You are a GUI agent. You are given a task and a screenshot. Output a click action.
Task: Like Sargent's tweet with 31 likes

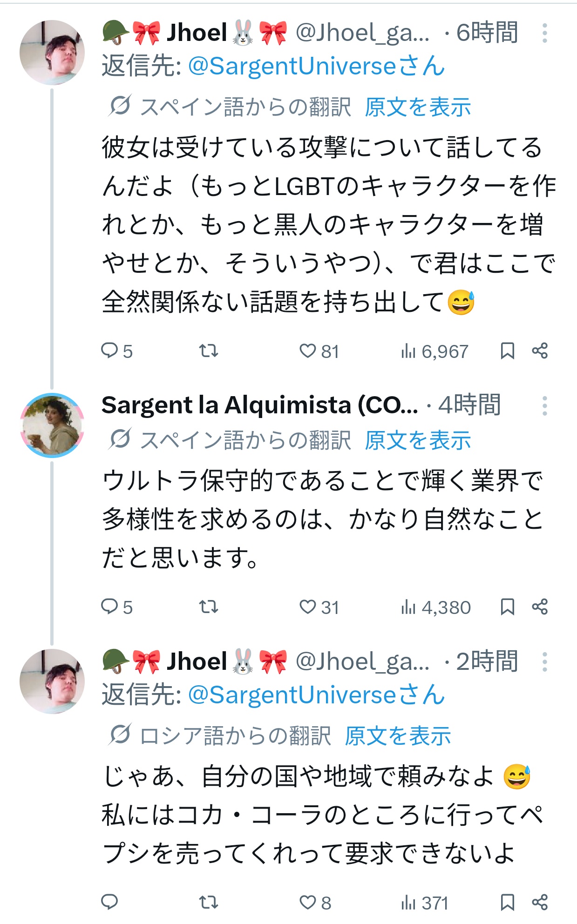pyautogui.click(x=319, y=607)
